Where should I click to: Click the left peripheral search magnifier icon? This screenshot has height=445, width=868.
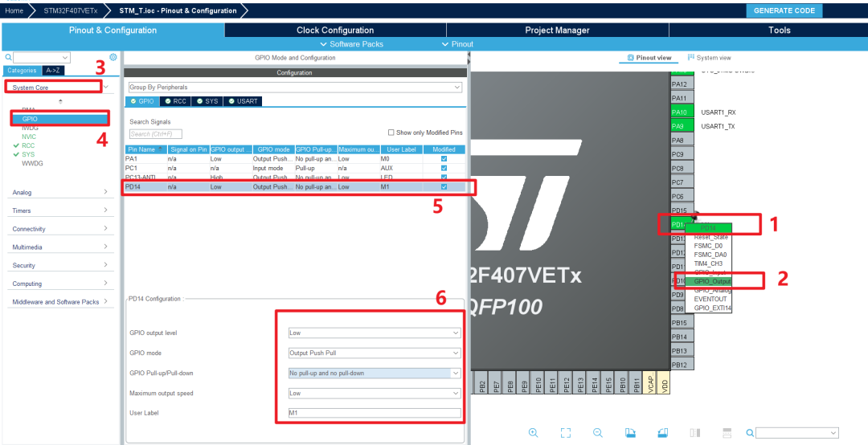click(x=8, y=58)
